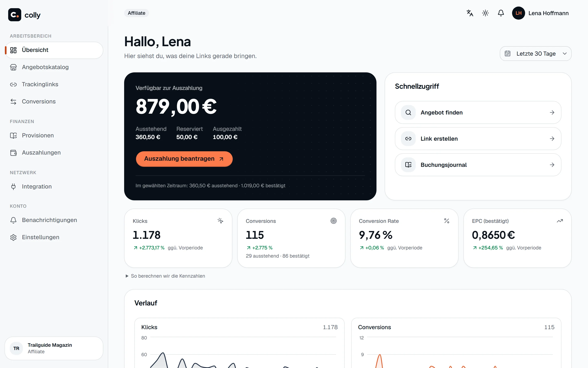Open Lena Hoffmann user menu

(x=541, y=13)
